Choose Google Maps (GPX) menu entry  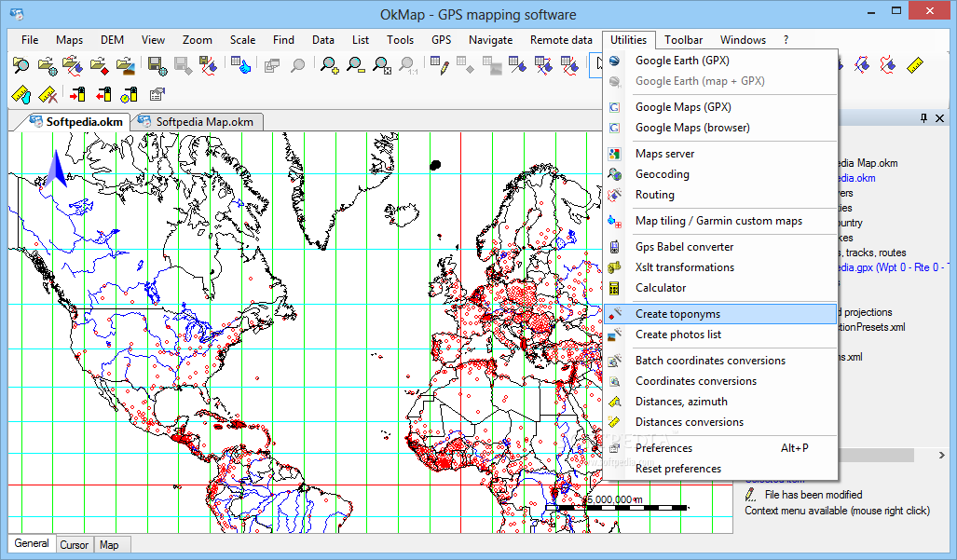720,107
